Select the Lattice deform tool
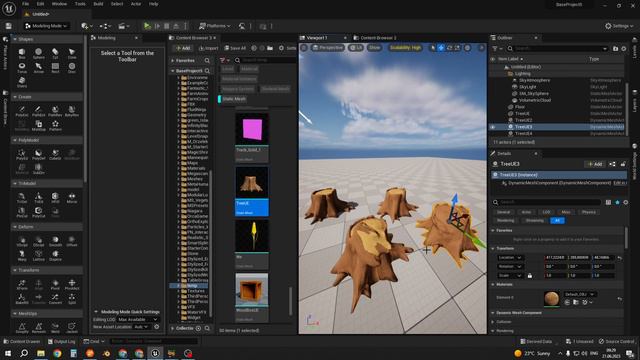This screenshot has width=640, height=360. [x=38, y=256]
